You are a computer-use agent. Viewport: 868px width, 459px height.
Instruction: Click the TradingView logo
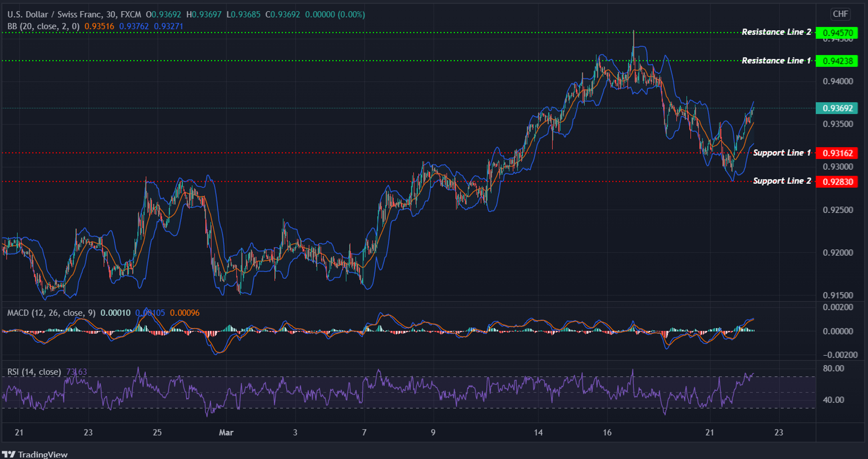click(x=34, y=454)
